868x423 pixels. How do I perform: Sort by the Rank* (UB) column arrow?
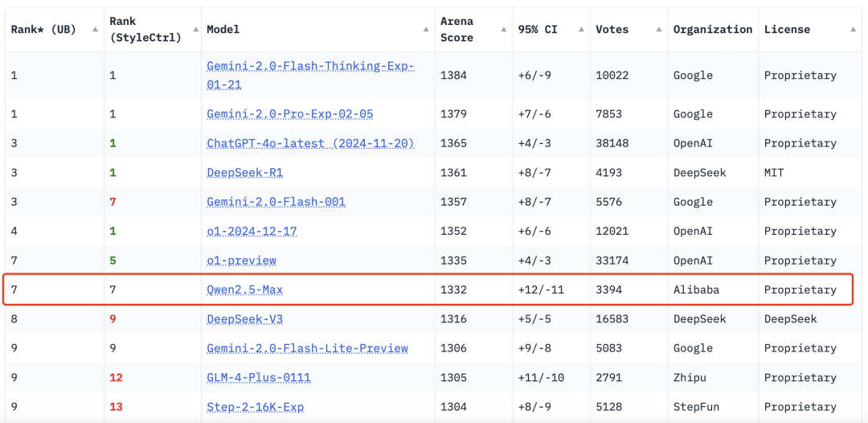(x=95, y=29)
